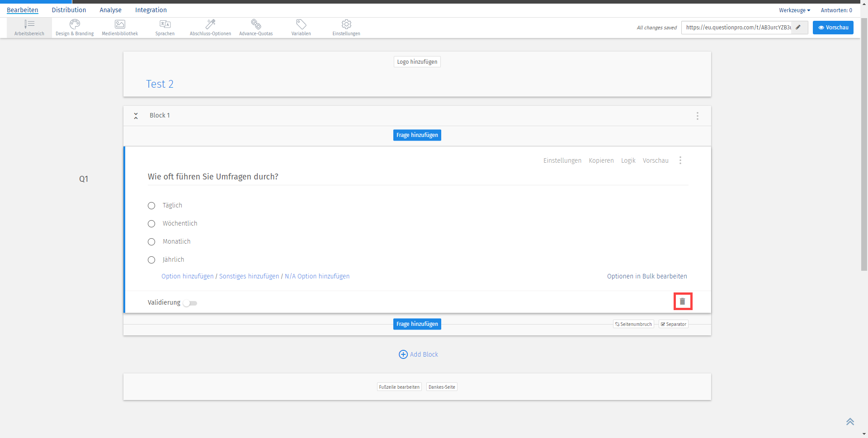This screenshot has width=868, height=438.
Task: Open Abschluss-Optionen
Action: click(210, 27)
